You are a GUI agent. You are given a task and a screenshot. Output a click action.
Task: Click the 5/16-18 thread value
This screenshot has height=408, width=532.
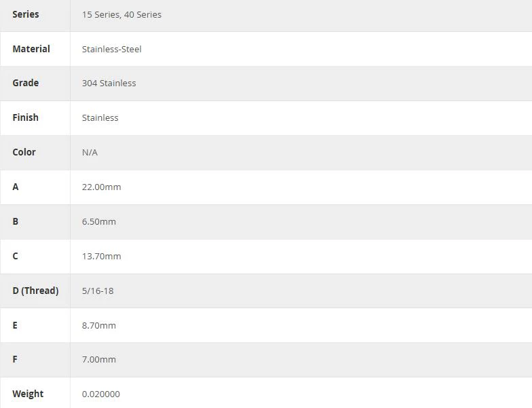(98, 291)
